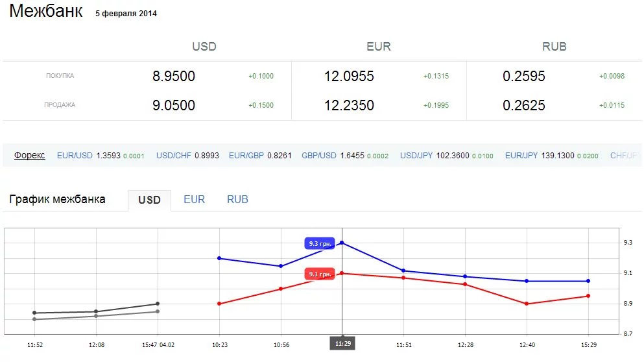The height and width of the screenshot is (362, 644).
Task: Open the EUR/GBP forex pair
Action: click(x=246, y=156)
